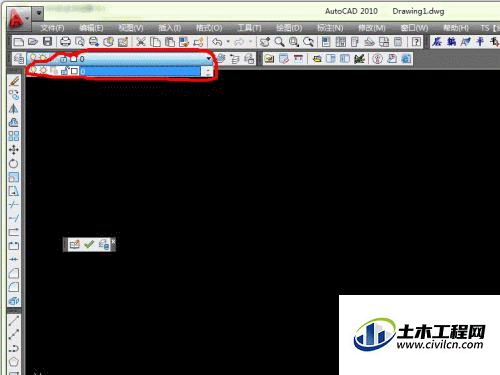The height and width of the screenshot is (375, 500).
Task: Plot the drawing with the printer icon
Action: coord(65,42)
